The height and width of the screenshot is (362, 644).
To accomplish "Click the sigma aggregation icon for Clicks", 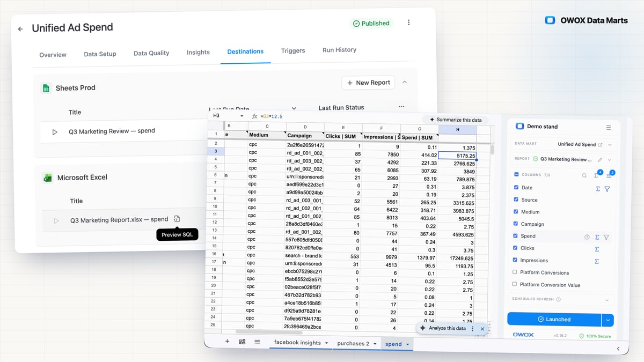I will pyautogui.click(x=597, y=249).
